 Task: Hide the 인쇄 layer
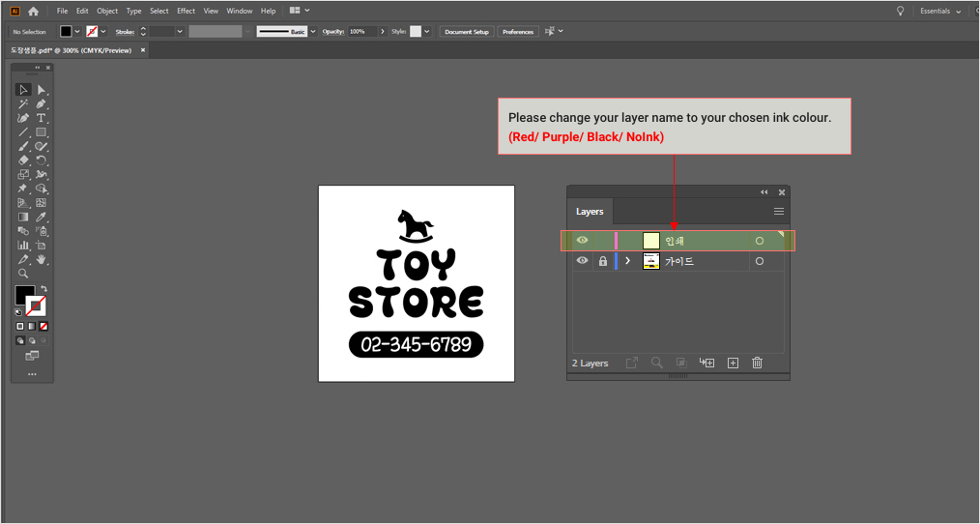[582, 240]
